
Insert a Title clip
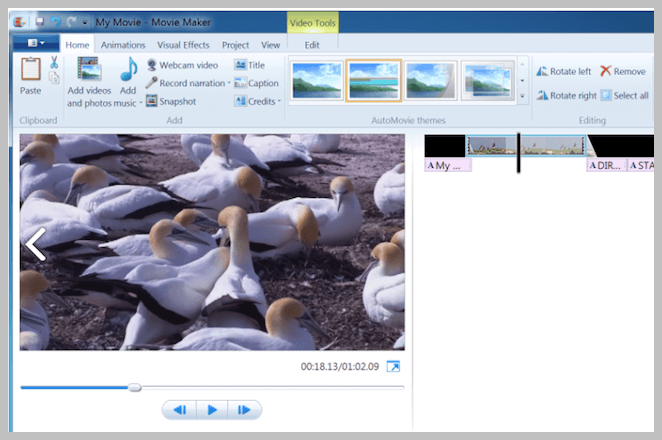(x=250, y=65)
